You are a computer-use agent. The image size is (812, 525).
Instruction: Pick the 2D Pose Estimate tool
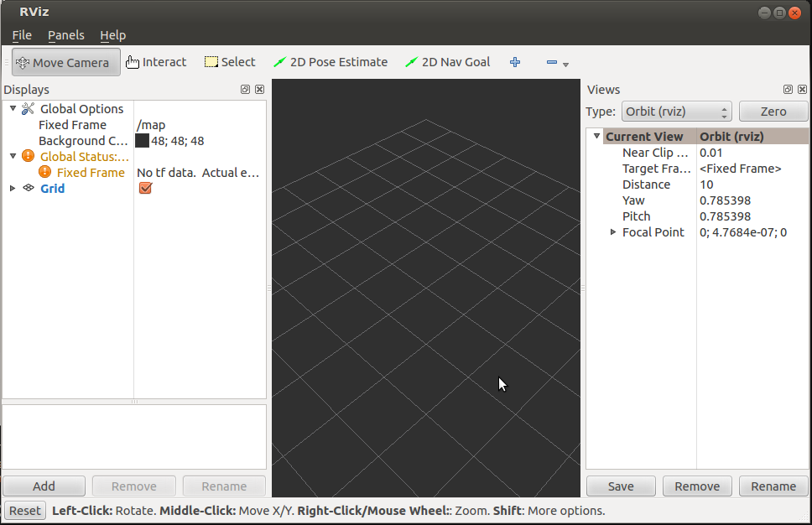(331, 62)
